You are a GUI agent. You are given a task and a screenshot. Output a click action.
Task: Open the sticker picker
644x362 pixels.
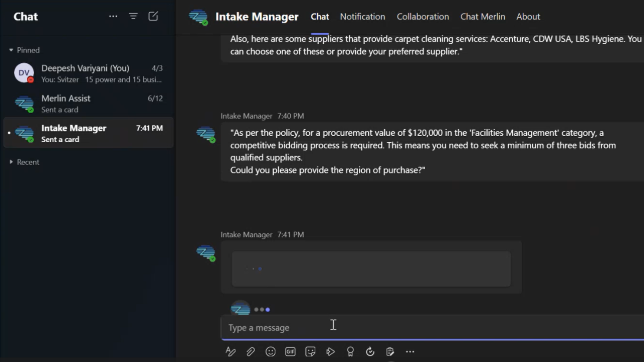pyautogui.click(x=310, y=351)
